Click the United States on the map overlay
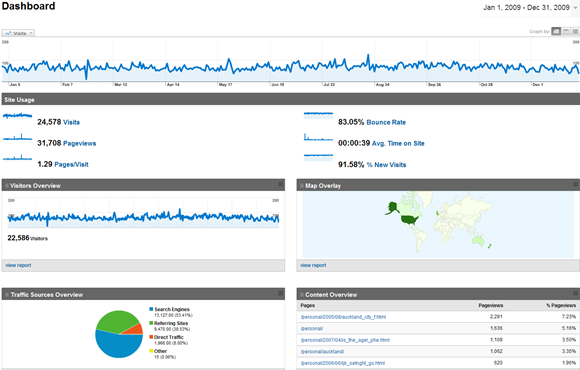The width and height of the screenshot is (580, 370). [x=409, y=220]
